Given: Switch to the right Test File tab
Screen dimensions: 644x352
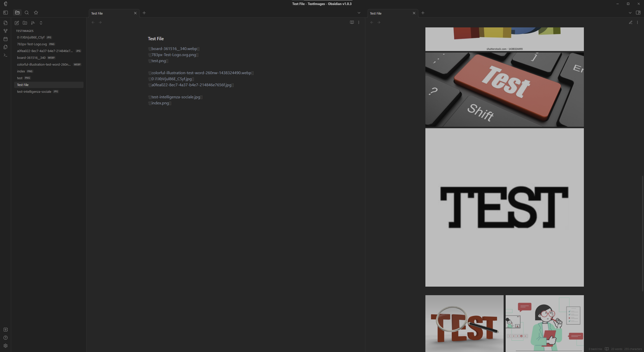Looking at the screenshot, I should [x=376, y=13].
